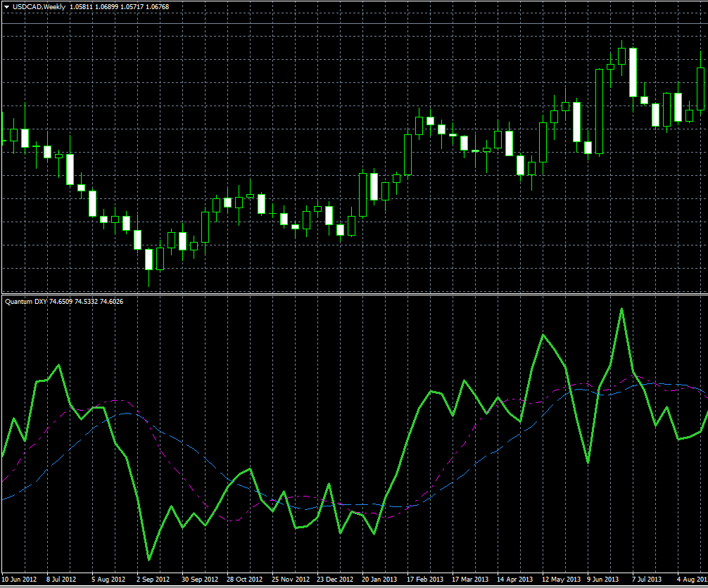Screen dimensions: 708x588
Task: Select the 7 Jul 2013 time marker
Action: click(647, 580)
